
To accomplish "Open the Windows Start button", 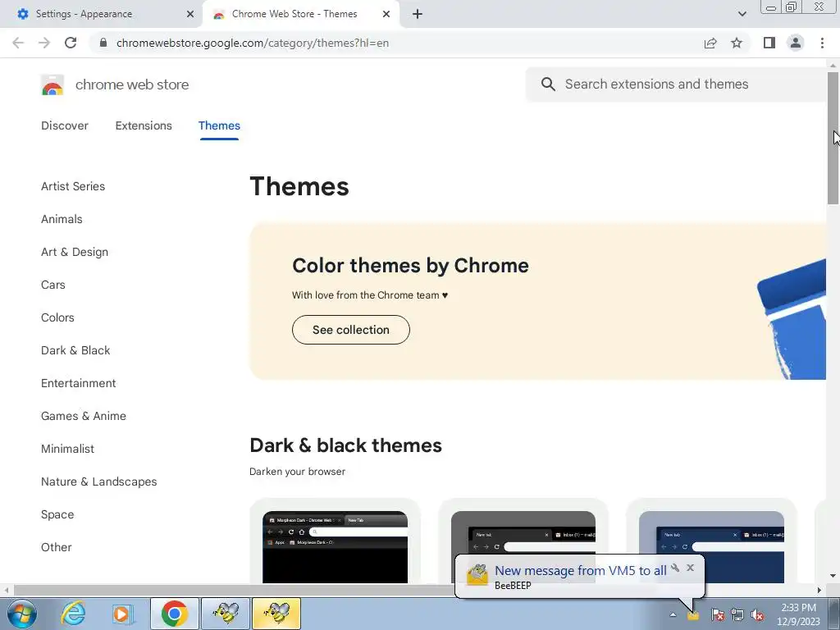I will click(22, 614).
